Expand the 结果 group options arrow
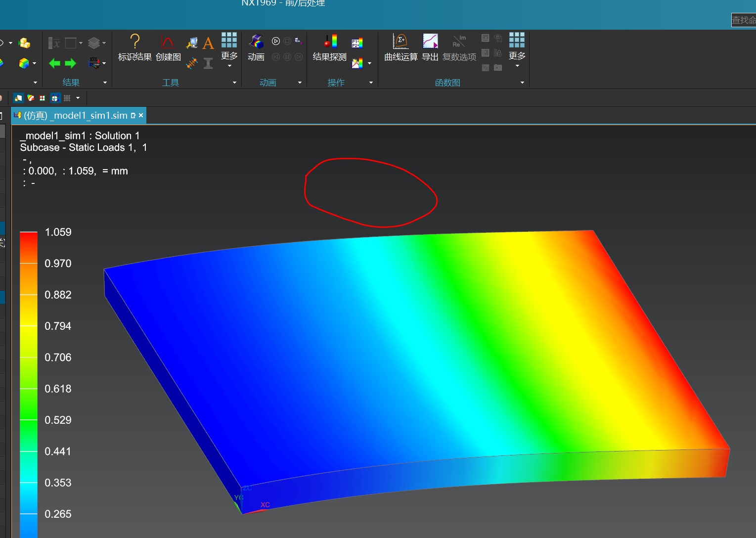Image resolution: width=756 pixels, height=538 pixels. pyautogui.click(x=105, y=83)
